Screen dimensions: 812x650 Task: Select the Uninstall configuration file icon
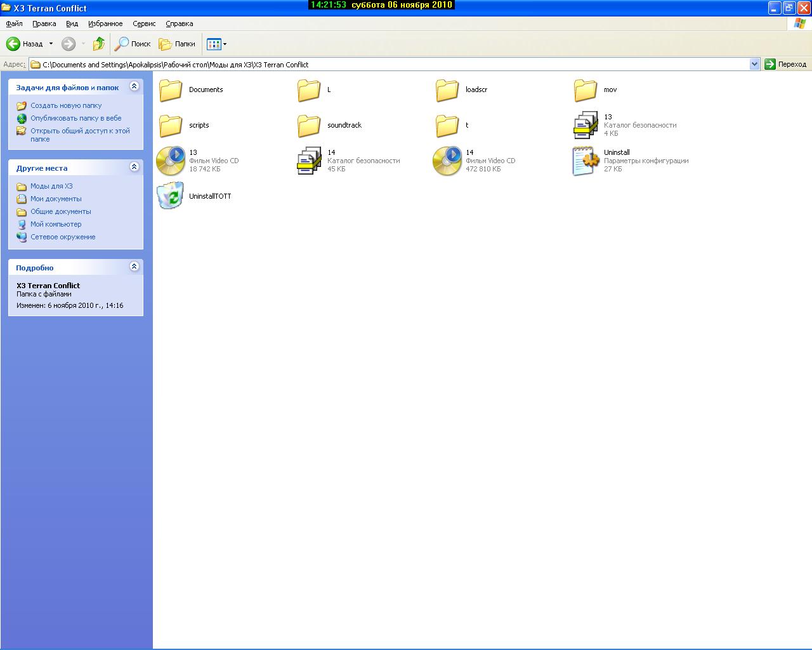pyautogui.click(x=586, y=161)
